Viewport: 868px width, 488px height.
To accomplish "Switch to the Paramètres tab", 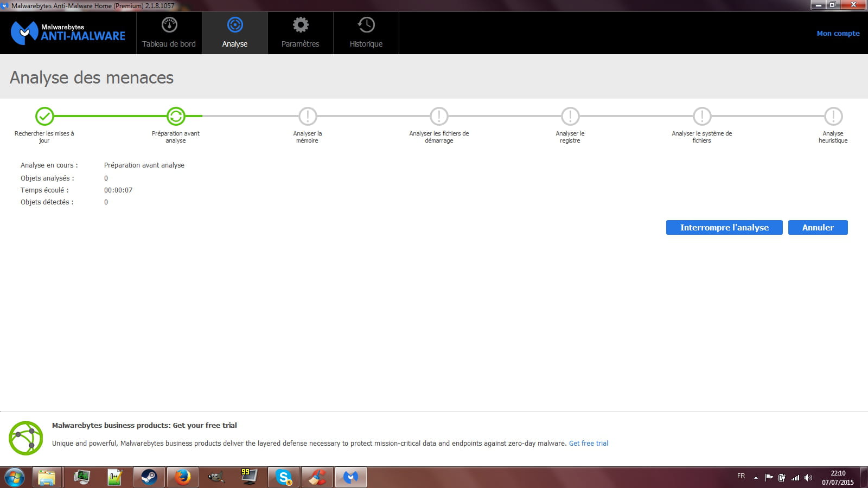I will [x=300, y=33].
